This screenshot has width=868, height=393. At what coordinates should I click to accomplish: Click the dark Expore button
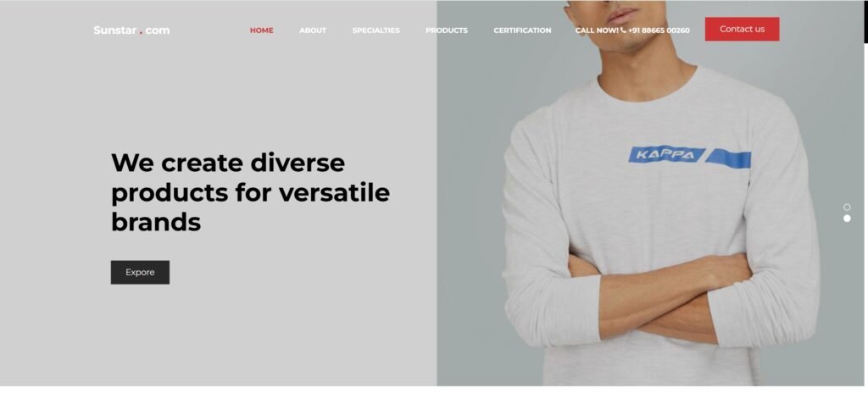(140, 273)
